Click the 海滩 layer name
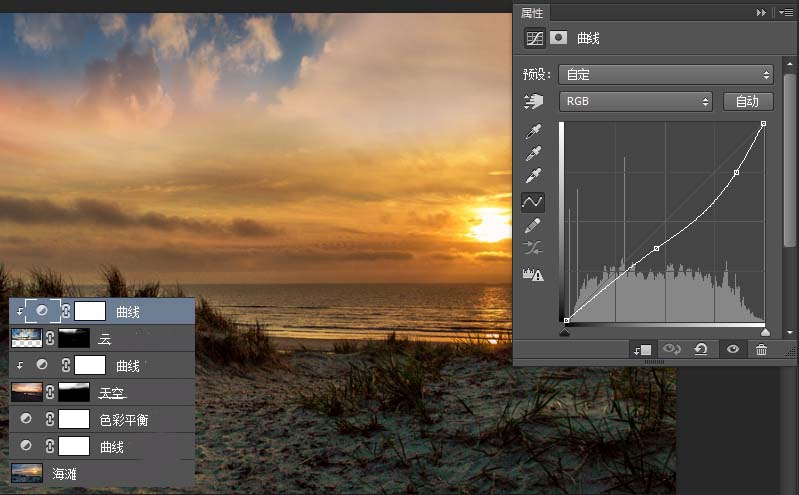799x495 pixels. click(x=64, y=474)
